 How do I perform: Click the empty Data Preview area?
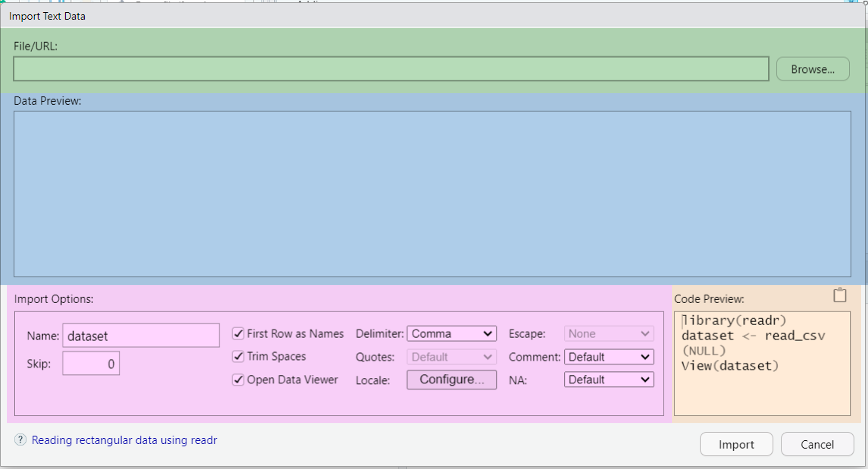(432, 194)
